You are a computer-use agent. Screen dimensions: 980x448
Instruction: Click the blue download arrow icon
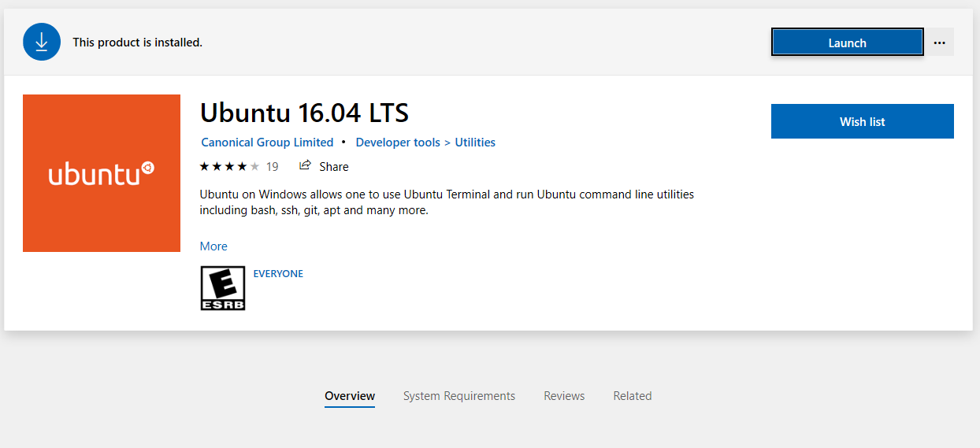42,42
